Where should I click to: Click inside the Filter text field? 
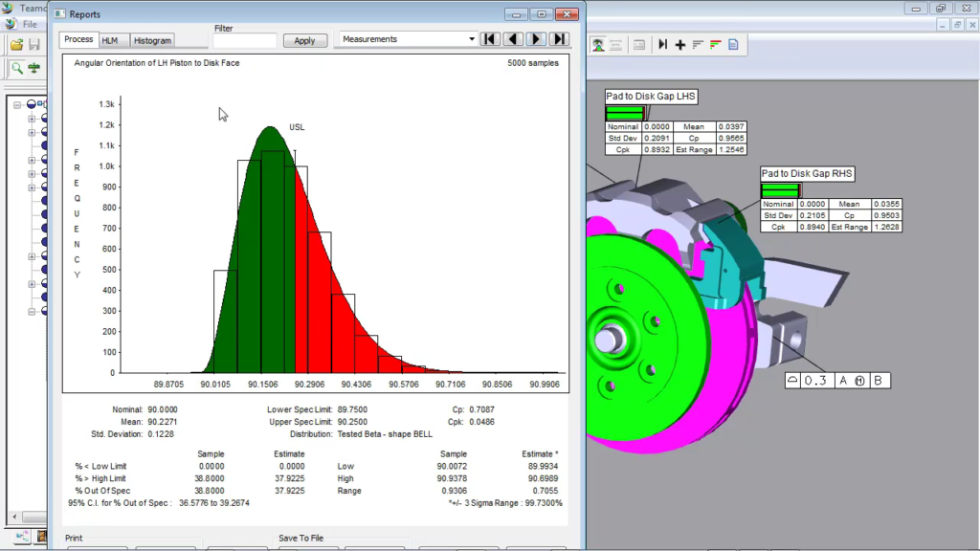[x=244, y=38]
